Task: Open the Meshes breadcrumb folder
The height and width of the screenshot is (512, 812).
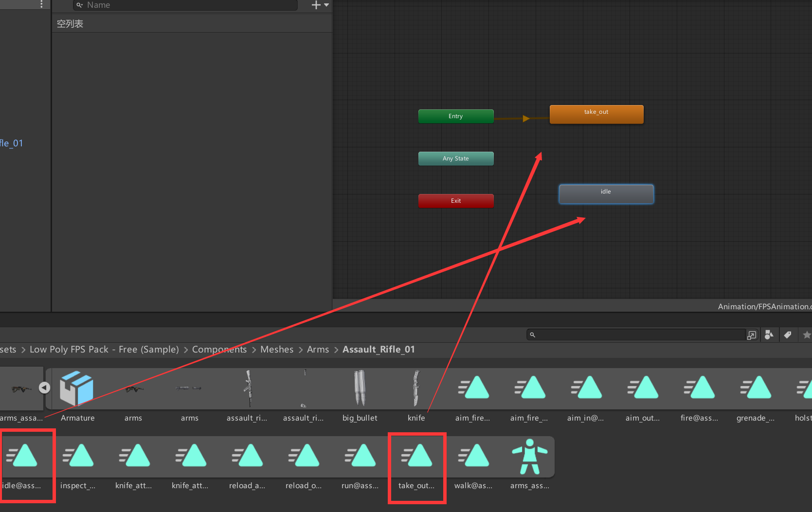Action: [277, 349]
